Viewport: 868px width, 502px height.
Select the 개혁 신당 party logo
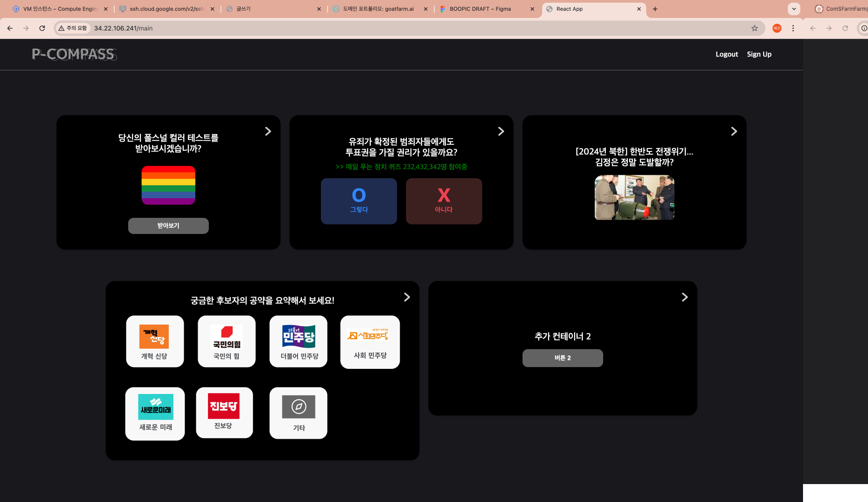pos(154,337)
